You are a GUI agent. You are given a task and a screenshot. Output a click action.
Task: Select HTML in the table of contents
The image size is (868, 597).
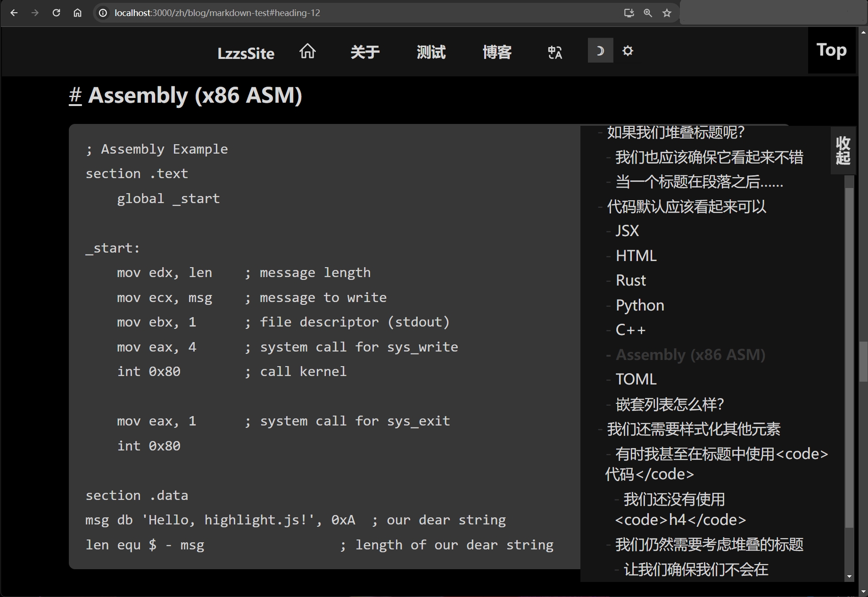point(636,255)
